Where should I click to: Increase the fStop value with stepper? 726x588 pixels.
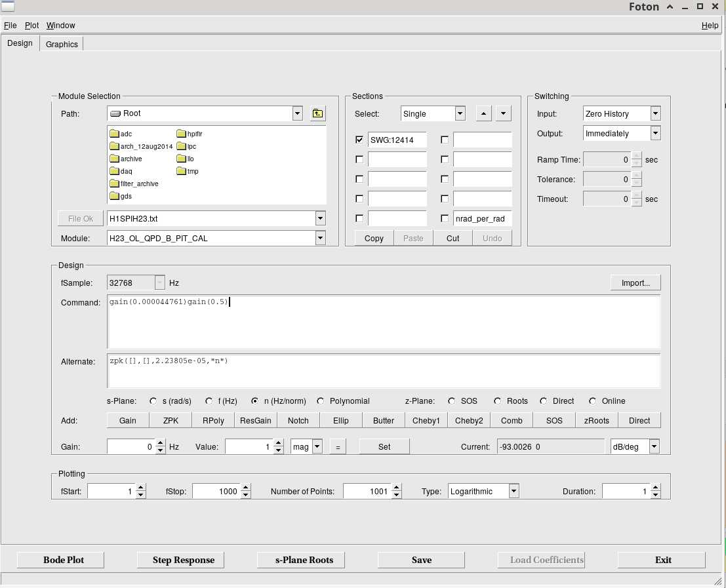tap(246, 488)
